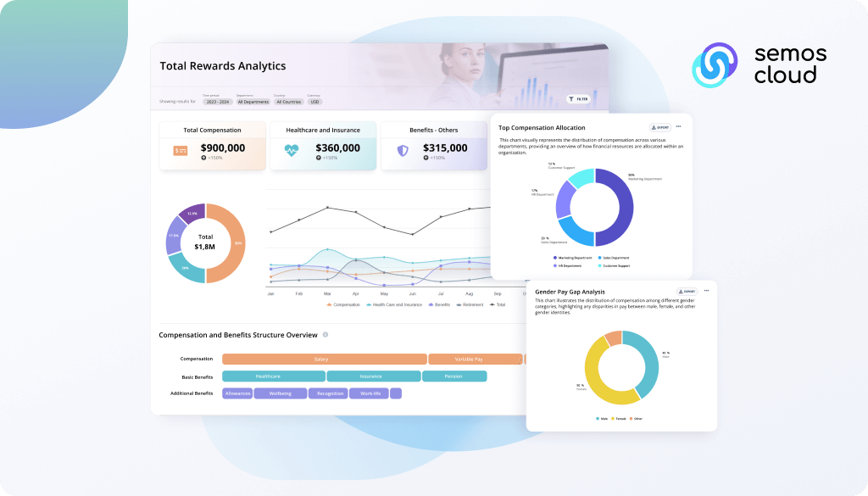Toggle Benefits series in line chart legend

(440, 304)
